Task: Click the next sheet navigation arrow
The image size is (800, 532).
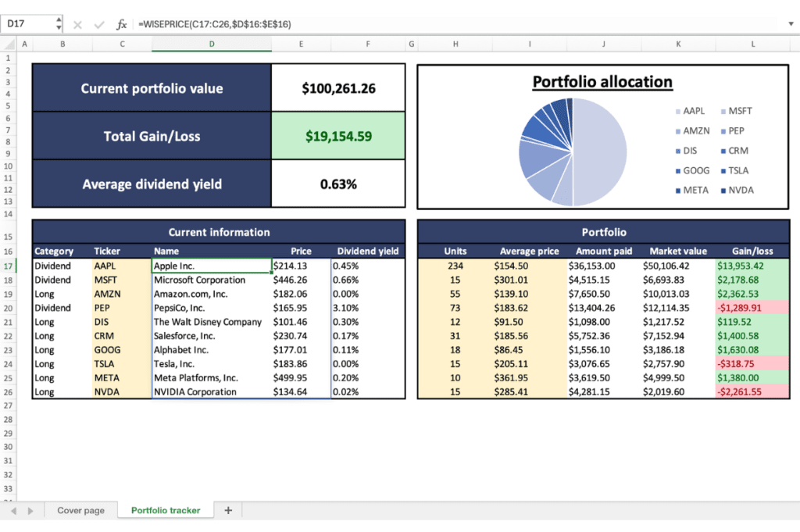Action: (30, 510)
